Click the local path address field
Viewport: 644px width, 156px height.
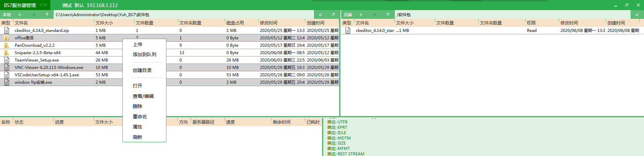click(x=184, y=14)
